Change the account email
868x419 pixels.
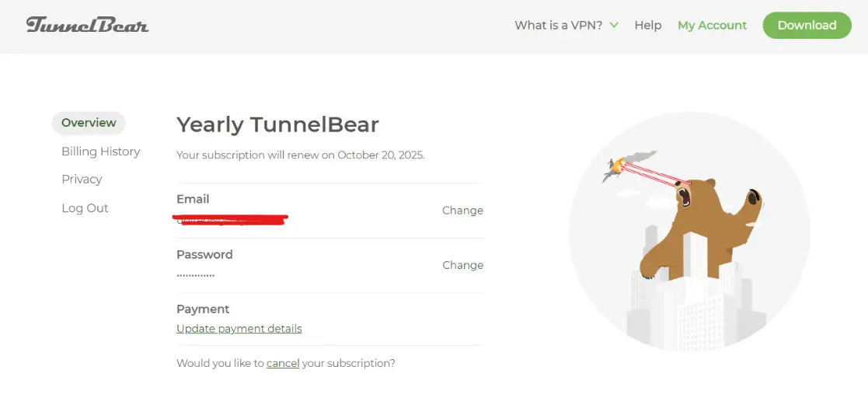click(463, 211)
